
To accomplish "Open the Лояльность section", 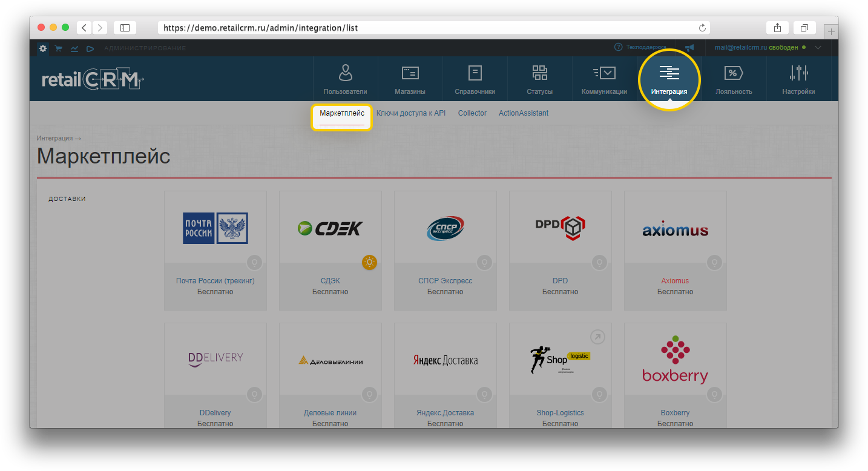I will (734, 79).
